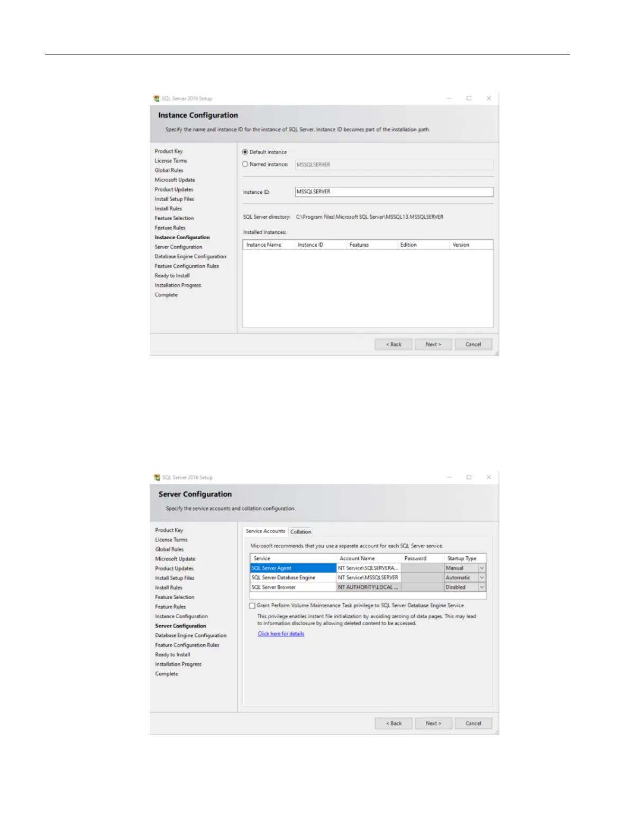630x840 pixels.
Task: Click bold Server Configuration step in lower window
Action: click(180, 626)
